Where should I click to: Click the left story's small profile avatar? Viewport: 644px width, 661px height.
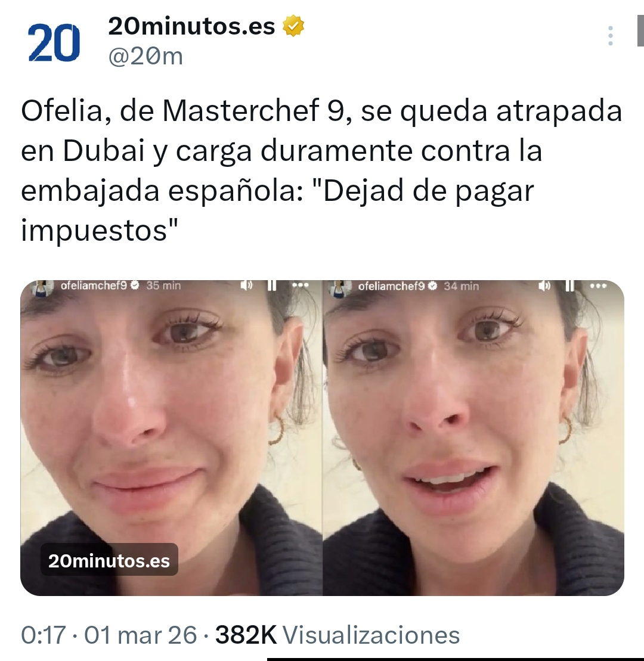tap(42, 288)
